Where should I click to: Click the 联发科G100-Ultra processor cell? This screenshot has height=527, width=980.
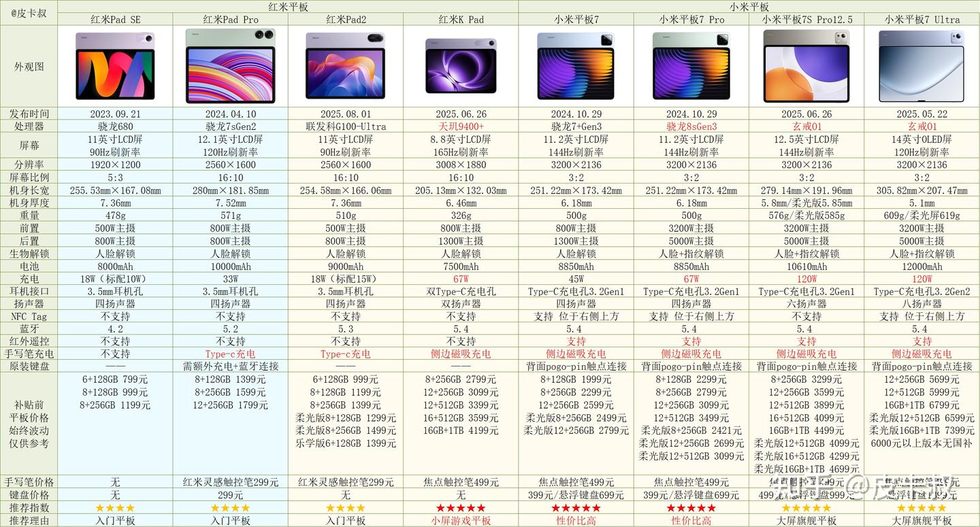[346, 126]
